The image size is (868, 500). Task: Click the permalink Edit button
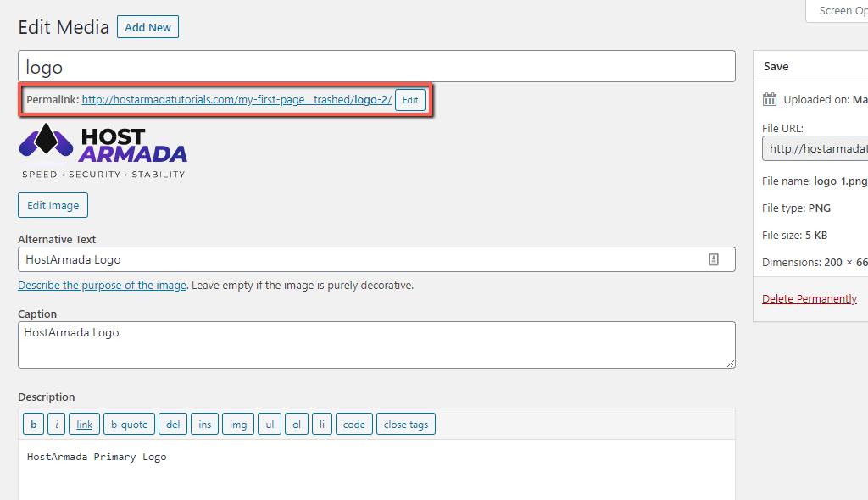coord(410,100)
